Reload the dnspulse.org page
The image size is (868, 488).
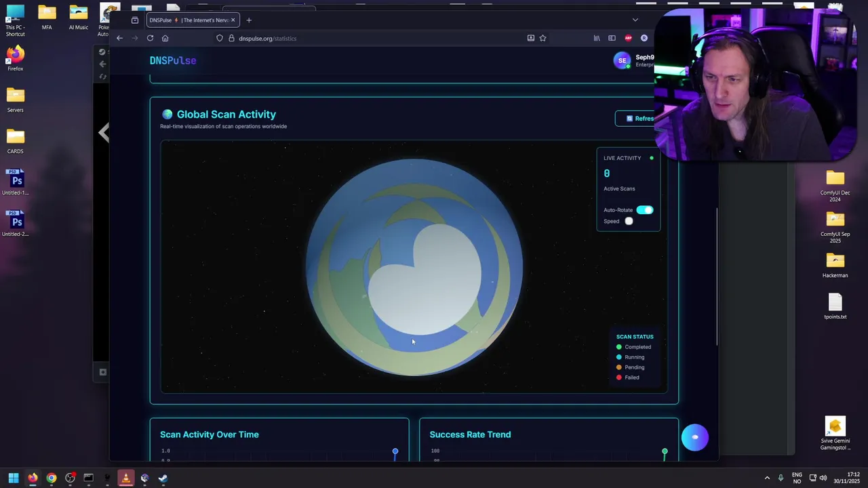point(150,38)
